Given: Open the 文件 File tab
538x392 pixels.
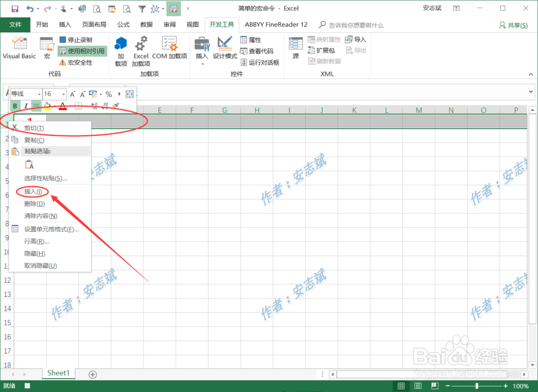Looking at the screenshot, I should click(16, 24).
